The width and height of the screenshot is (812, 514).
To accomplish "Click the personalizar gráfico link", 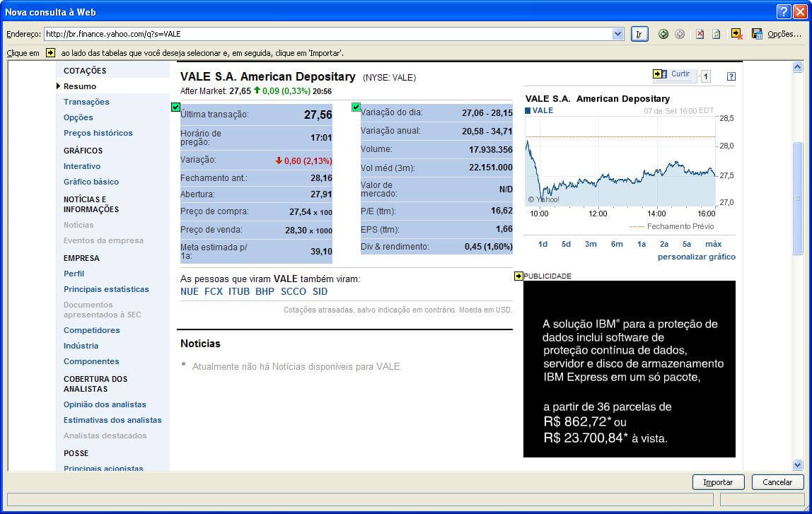I will [x=697, y=257].
